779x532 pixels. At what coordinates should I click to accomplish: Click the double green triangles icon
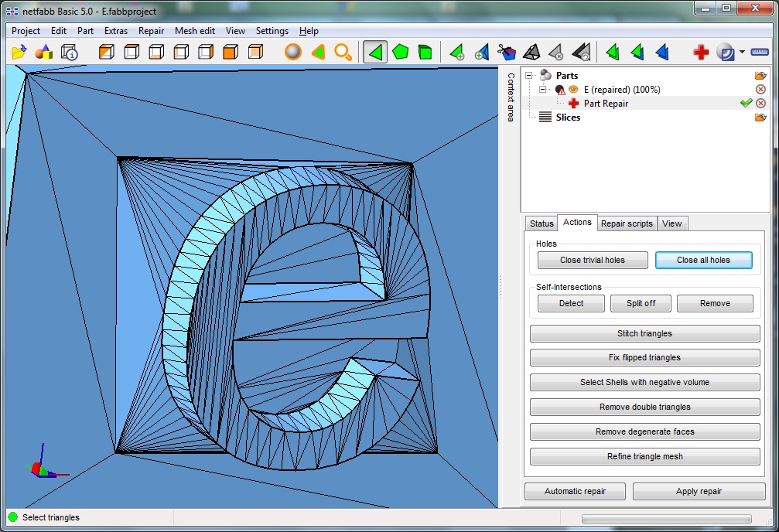613,52
